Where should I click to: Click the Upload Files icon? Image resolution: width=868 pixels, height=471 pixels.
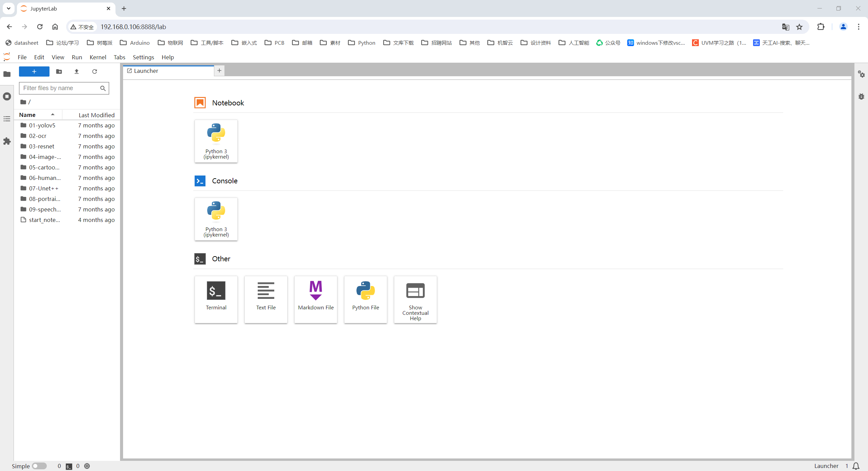click(x=77, y=71)
